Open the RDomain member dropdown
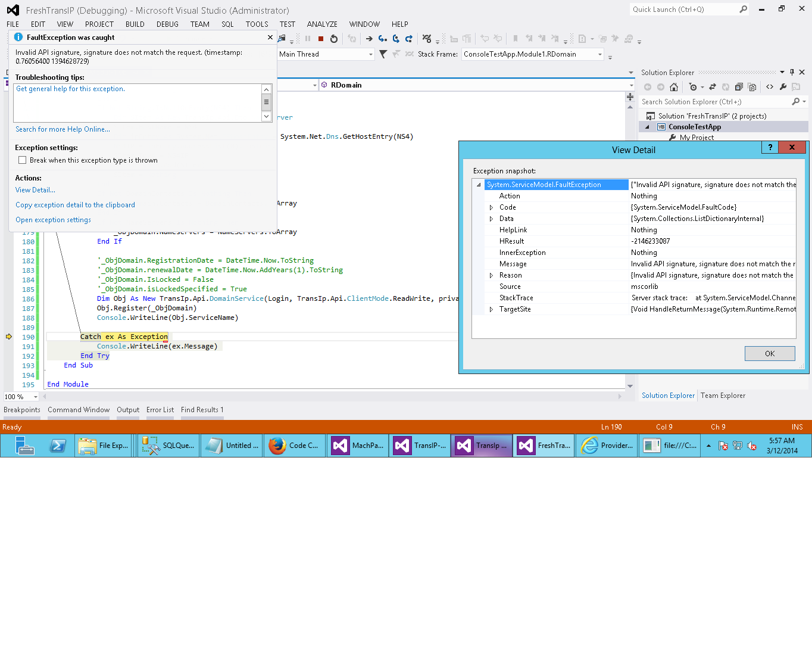812x663 pixels. pyautogui.click(x=631, y=85)
